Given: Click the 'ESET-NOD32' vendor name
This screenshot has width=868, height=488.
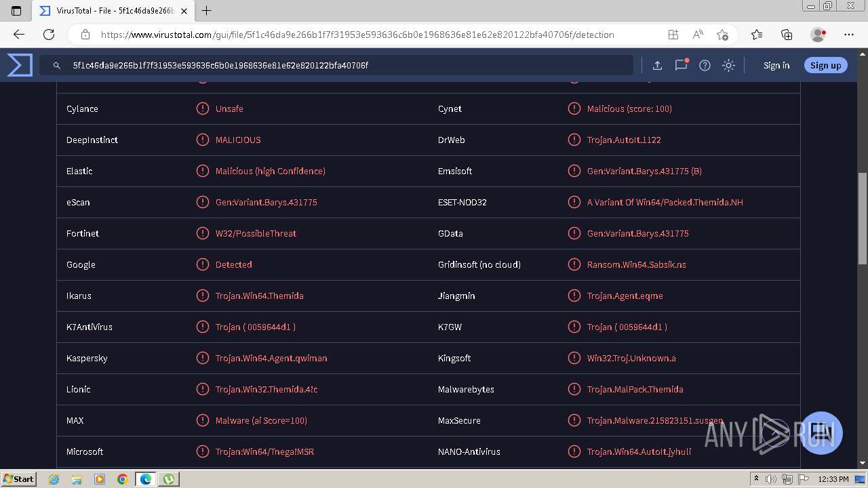Looking at the screenshot, I should [462, 202].
